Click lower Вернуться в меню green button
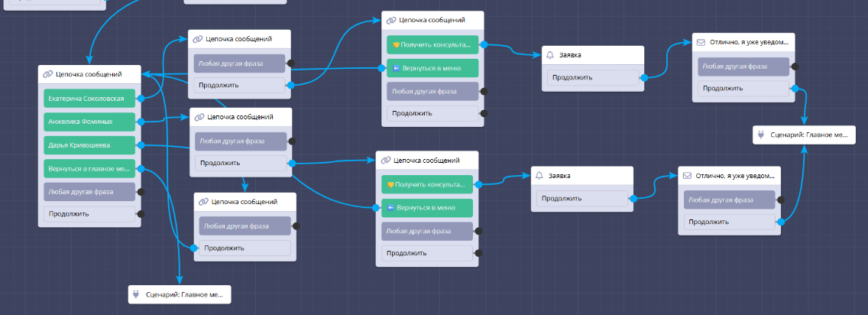Screen dimensions: 868x315 coord(427,207)
